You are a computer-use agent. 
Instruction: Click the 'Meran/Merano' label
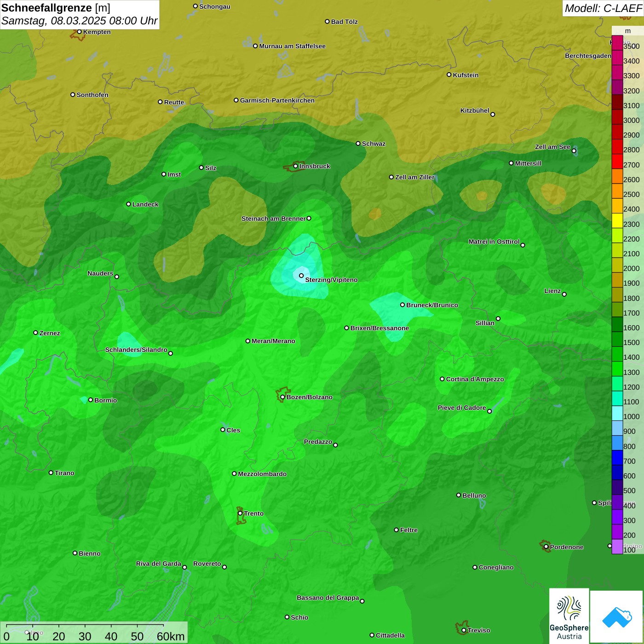tap(273, 341)
